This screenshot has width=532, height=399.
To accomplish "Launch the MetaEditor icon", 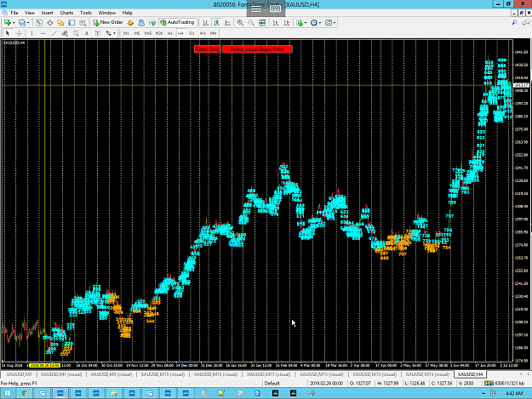I will point(130,23).
